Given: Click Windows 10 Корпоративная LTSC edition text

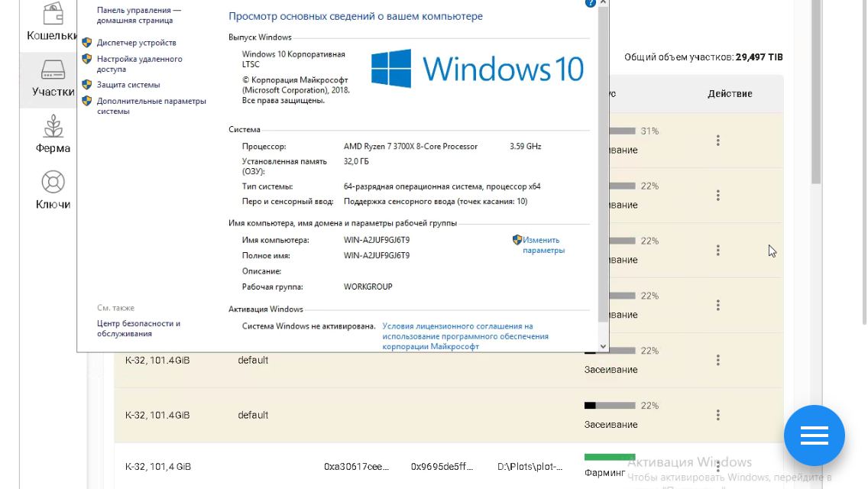Looking at the screenshot, I should click(293, 60).
